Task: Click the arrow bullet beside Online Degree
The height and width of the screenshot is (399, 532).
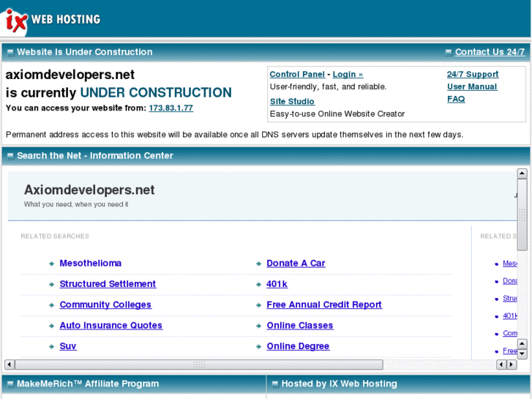Action: coord(258,346)
